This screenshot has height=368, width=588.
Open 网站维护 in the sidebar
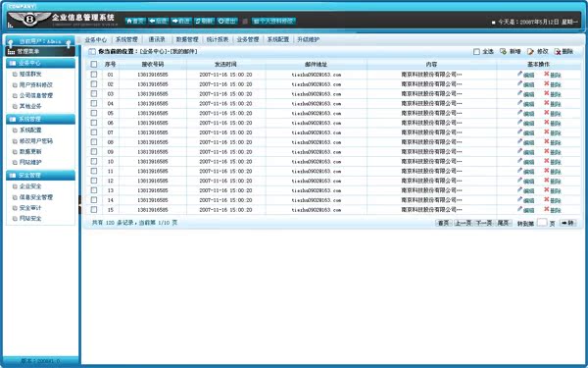tap(30, 162)
